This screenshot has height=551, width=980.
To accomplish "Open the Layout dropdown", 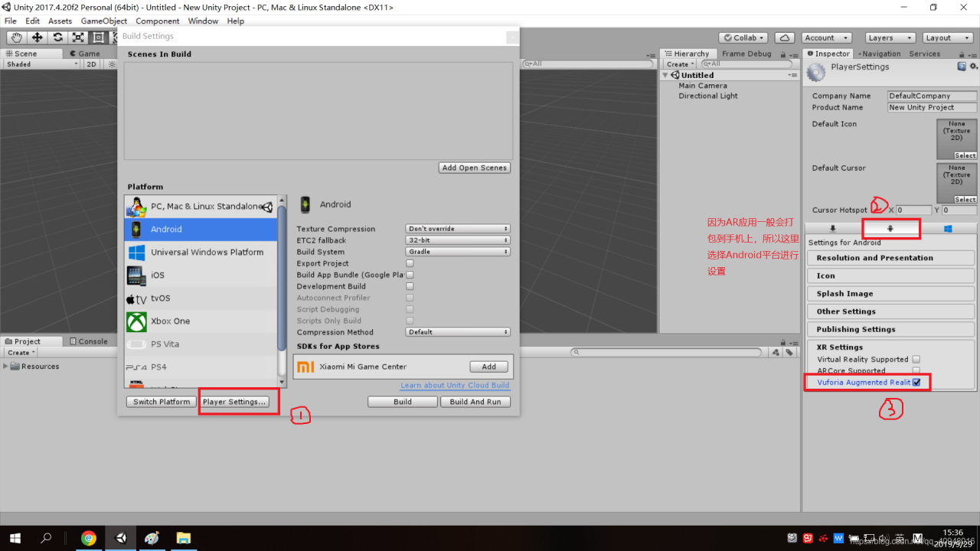I will click(948, 37).
